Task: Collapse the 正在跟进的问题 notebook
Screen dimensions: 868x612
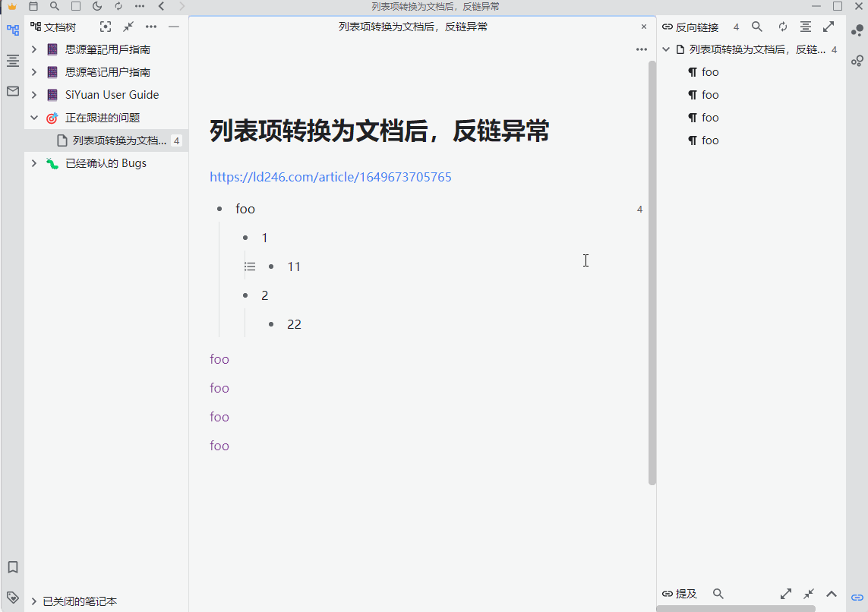Action: pos(33,117)
